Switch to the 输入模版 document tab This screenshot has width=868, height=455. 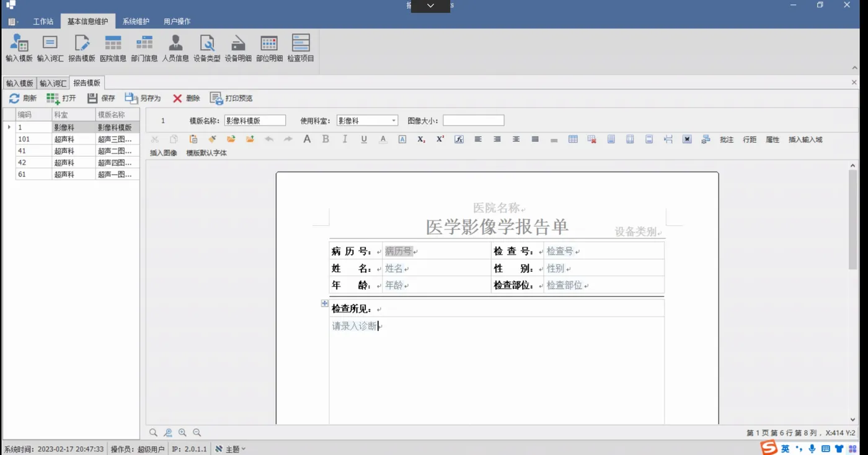(19, 83)
